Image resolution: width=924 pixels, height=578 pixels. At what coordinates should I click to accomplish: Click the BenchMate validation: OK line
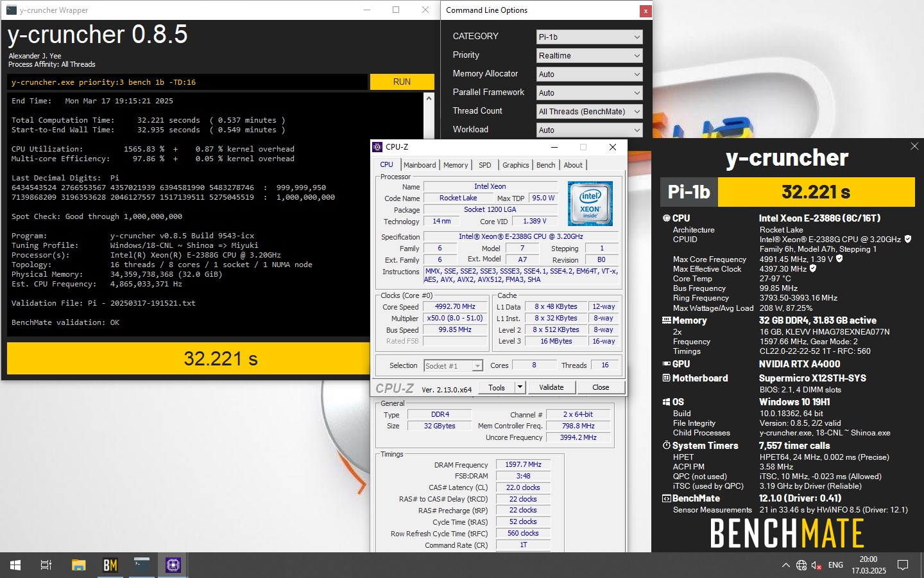click(65, 322)
